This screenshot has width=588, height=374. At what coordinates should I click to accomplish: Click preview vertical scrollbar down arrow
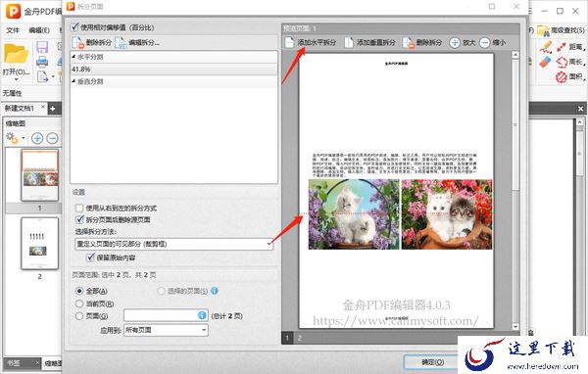pyautogui.click(x=515, y=327)
